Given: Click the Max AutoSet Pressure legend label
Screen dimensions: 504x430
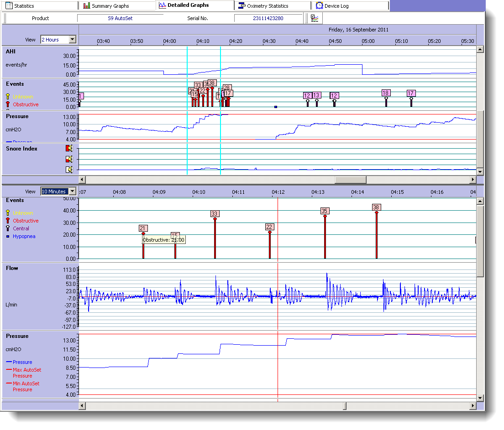Looking at the screenshot, I should 27,373.
